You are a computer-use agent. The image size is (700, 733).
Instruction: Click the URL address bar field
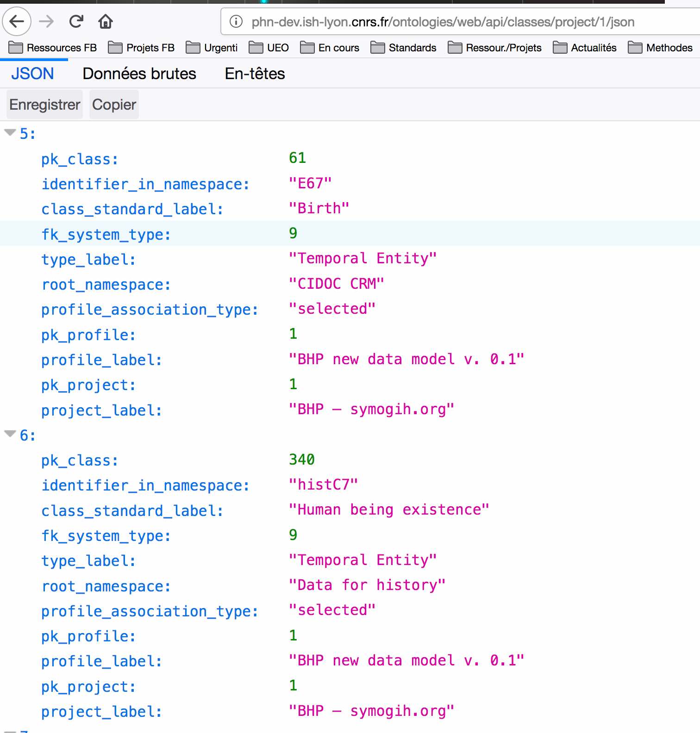tap(440, 22)
